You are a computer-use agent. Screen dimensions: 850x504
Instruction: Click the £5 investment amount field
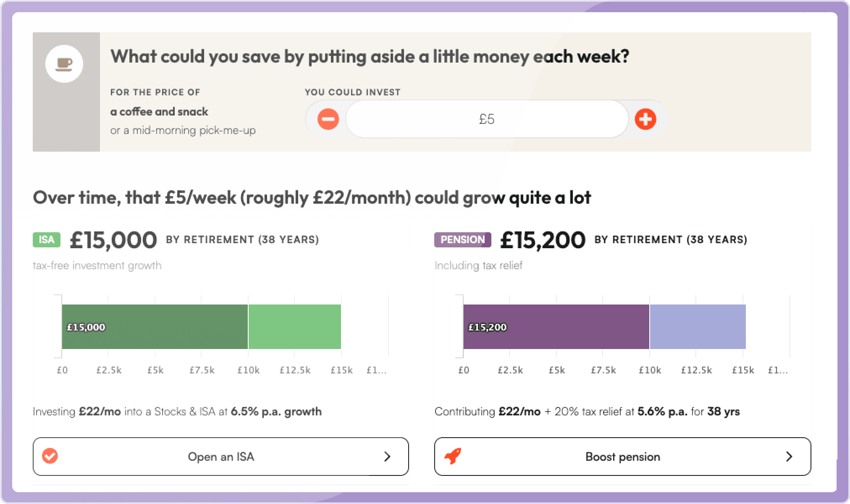[487, 119]
